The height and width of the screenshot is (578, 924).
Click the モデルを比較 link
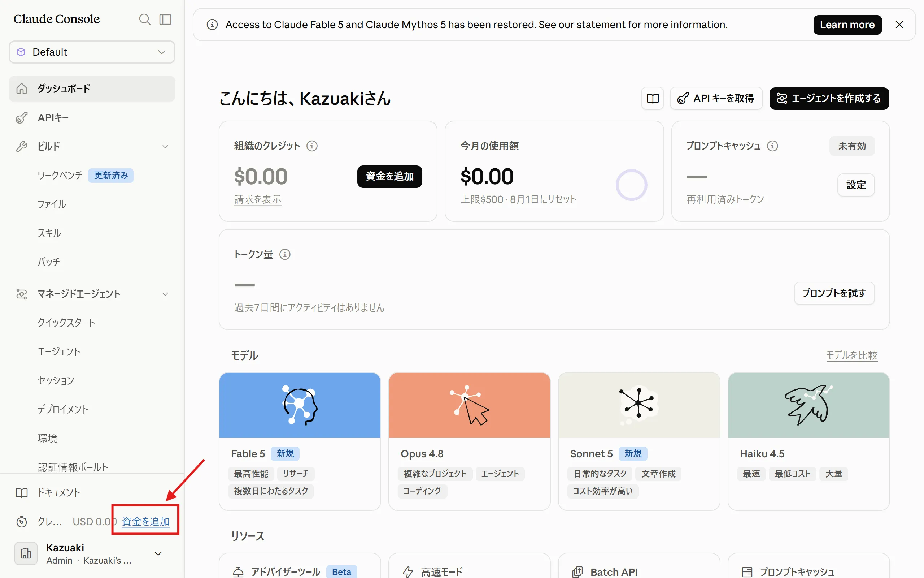(x=852, y=356)
